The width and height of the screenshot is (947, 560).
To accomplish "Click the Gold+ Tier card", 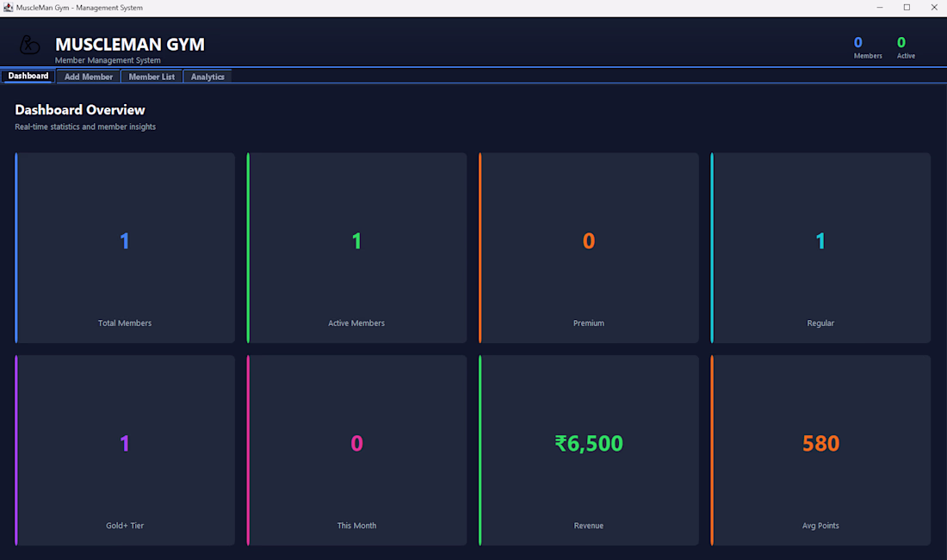I will point(125,450).
